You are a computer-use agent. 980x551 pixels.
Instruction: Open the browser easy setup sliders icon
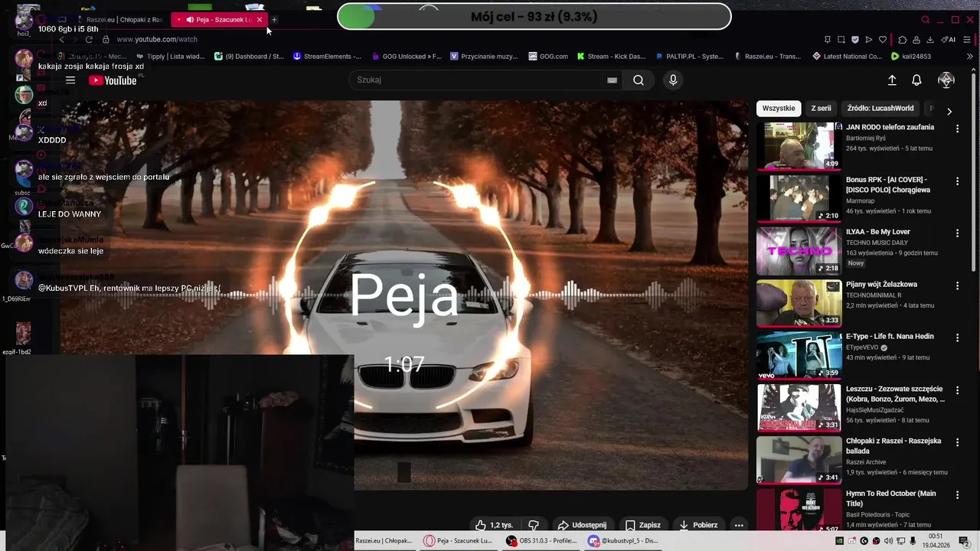click(x=965, y=39)
